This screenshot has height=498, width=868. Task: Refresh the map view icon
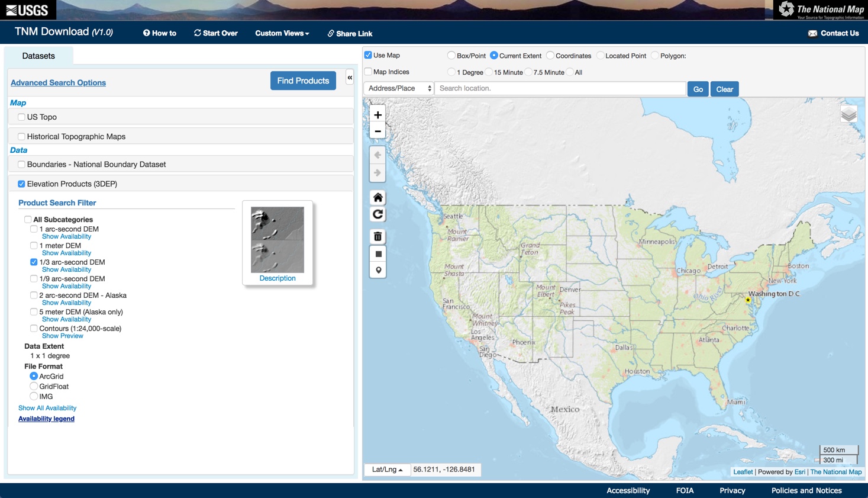click(x=377, y=214)
